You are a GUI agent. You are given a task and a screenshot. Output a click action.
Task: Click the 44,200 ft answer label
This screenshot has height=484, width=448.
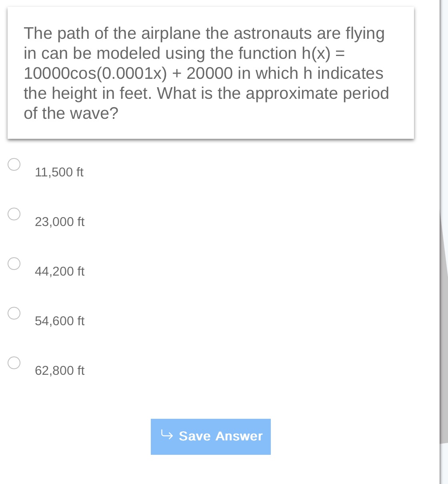pos(60,271)
